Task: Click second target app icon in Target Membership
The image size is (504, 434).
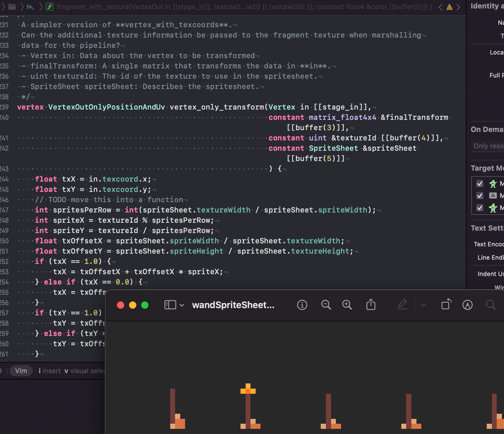Action: click(493, 196)
